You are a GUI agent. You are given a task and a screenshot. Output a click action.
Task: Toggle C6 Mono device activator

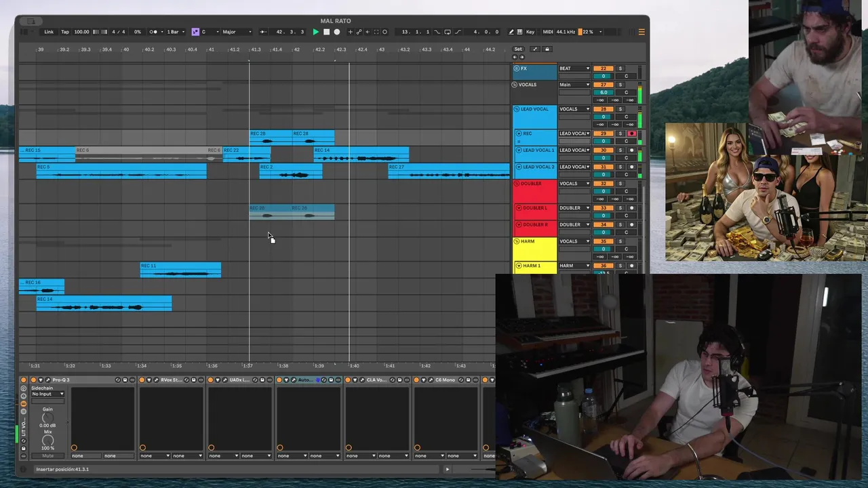point(416,380)
